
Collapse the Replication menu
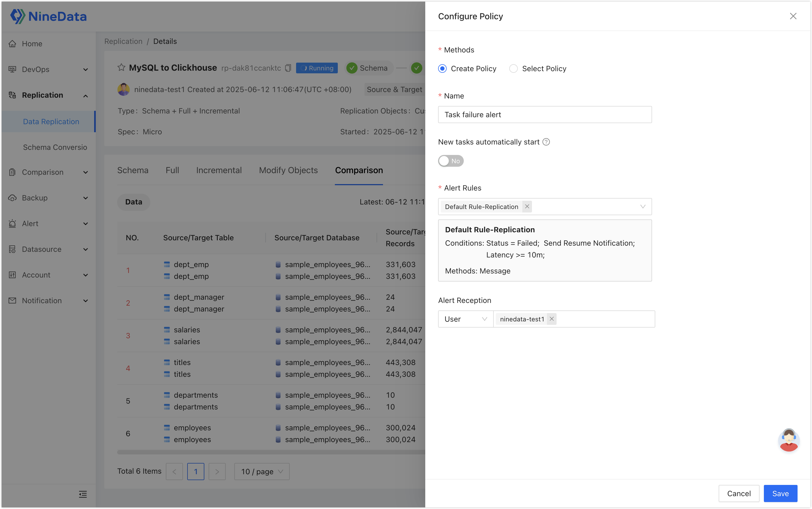point(85,96)
